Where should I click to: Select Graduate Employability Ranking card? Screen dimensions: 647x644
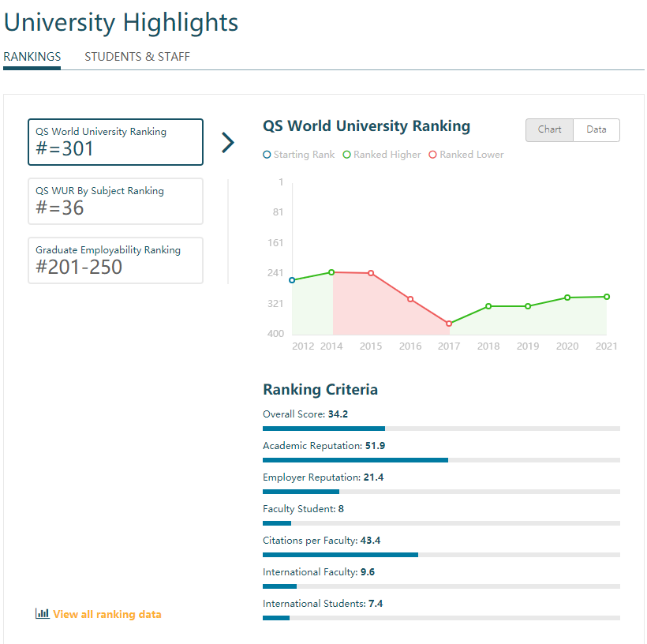click(115, 260)
